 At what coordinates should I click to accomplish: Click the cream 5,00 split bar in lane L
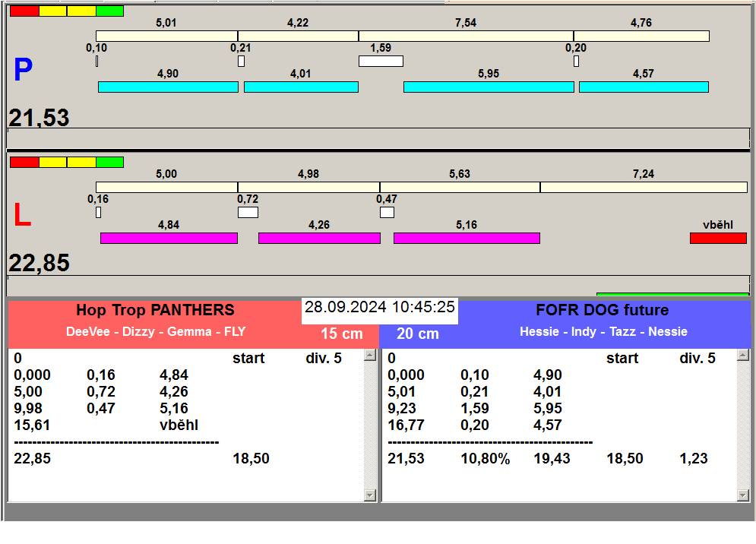(x=167, y=187)
